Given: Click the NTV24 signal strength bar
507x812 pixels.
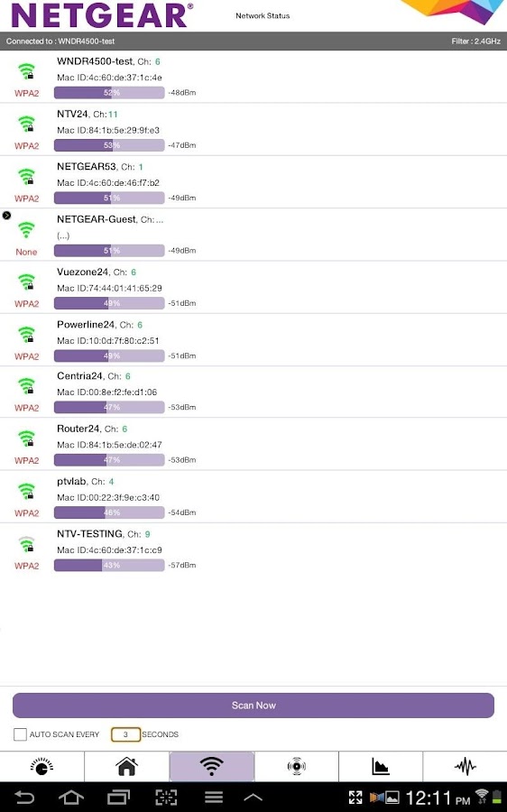Looking at the screenshot, I should 109,145.
